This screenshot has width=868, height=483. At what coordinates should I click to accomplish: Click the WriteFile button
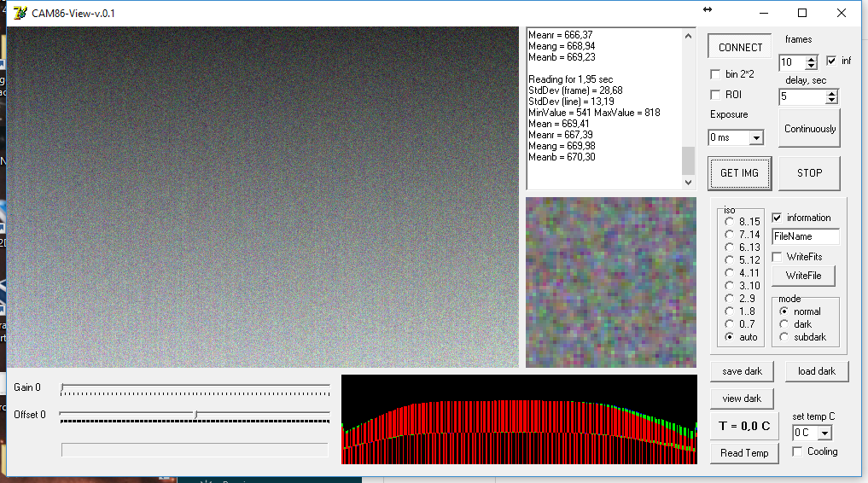coord(803,276)
